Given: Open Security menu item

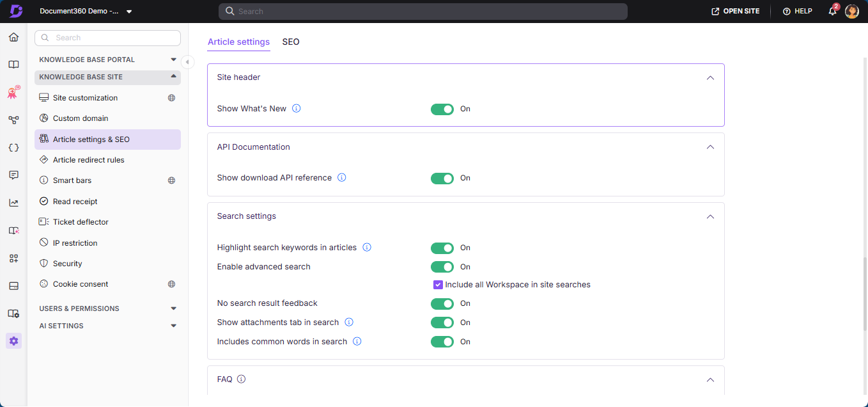Looking at the screenshot, I should (x=107, y=264).
